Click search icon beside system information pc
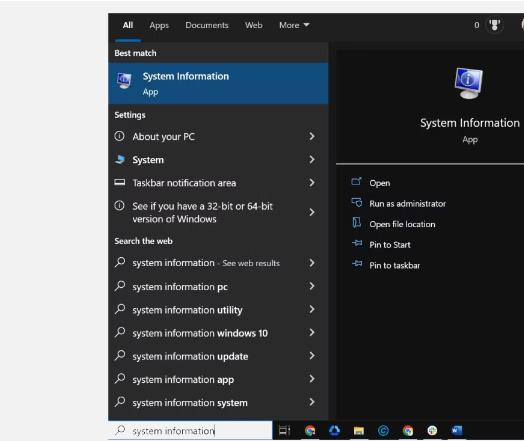This screenshot has width=524, height=441. click(120, 286)
